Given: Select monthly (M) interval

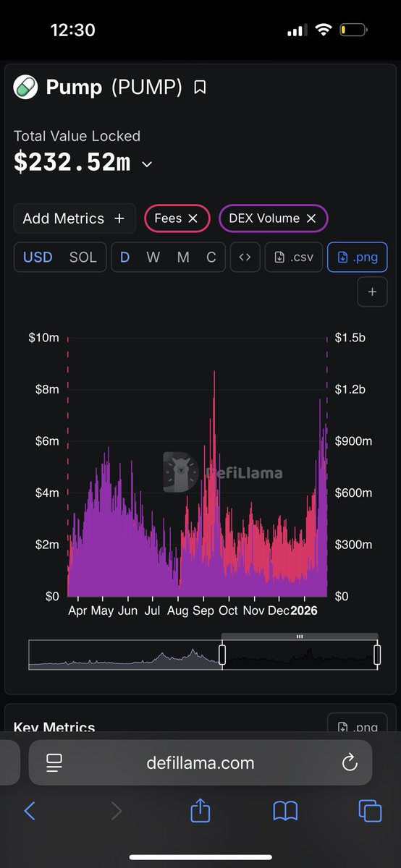Looking at the screenshot, I should click(x=183, y=258).
